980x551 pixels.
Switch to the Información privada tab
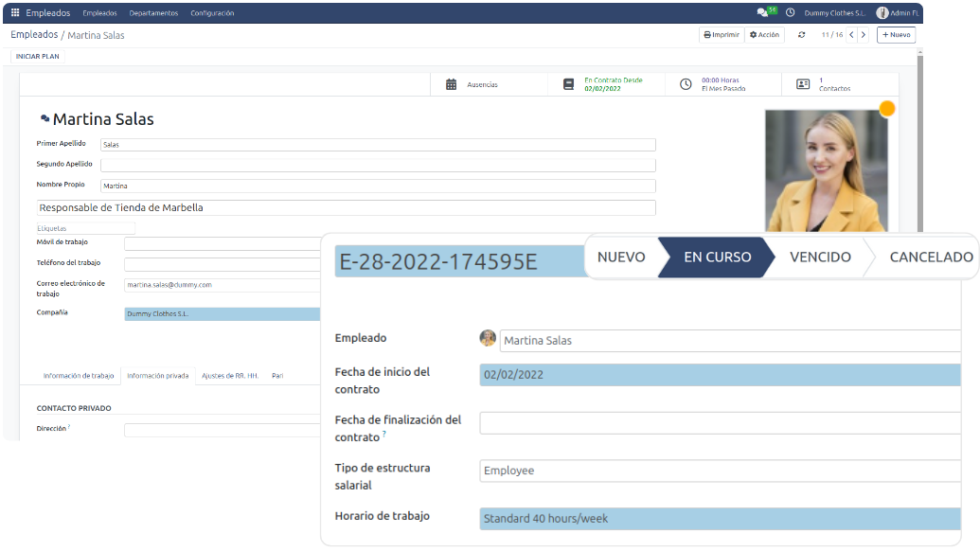[x=156, y=375]
